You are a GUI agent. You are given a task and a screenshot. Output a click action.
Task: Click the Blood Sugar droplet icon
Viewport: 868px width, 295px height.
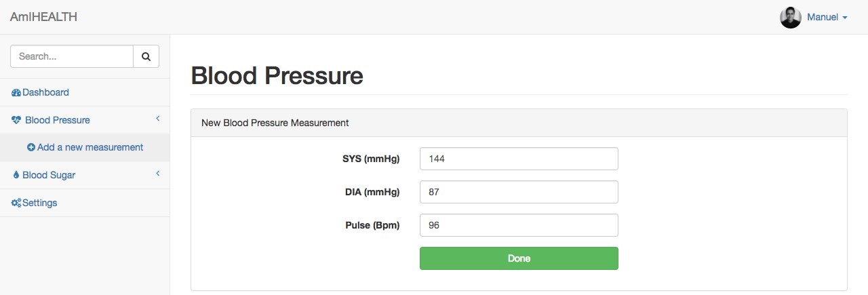[16, 175]
